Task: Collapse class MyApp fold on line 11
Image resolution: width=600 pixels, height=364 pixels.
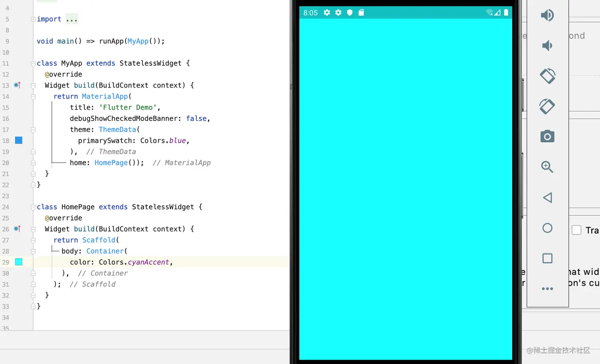Action: (33, 63)
